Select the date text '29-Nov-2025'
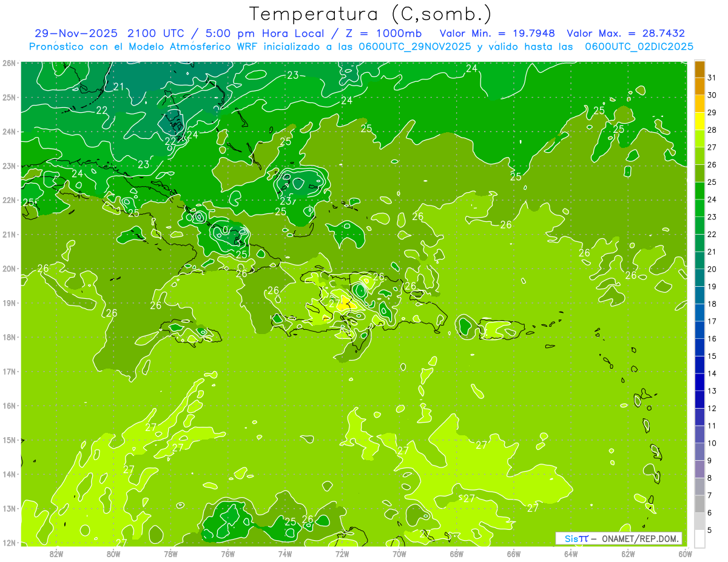 click(76, 33)
